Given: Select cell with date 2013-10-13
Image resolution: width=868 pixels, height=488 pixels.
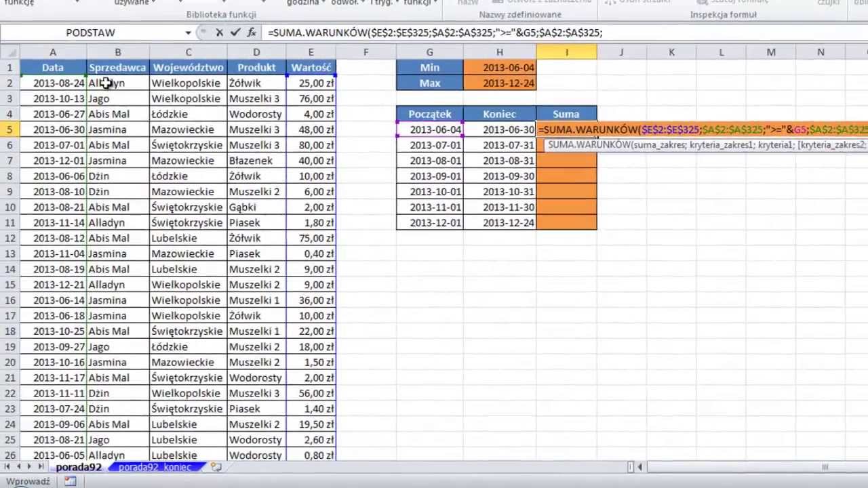Looking at the screenshot, I should point(53,98).
